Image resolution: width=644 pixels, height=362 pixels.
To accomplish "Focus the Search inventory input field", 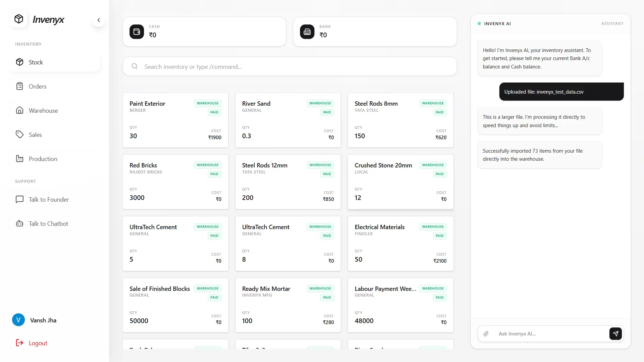I will [290, 66].
